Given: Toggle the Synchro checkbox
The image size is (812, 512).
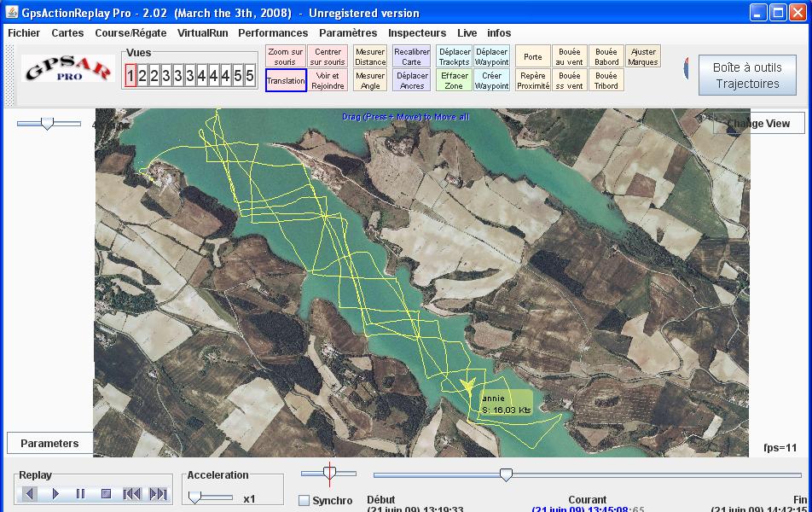Looking at the screenshot, I should pyautogui.click(x=304, y=501).
